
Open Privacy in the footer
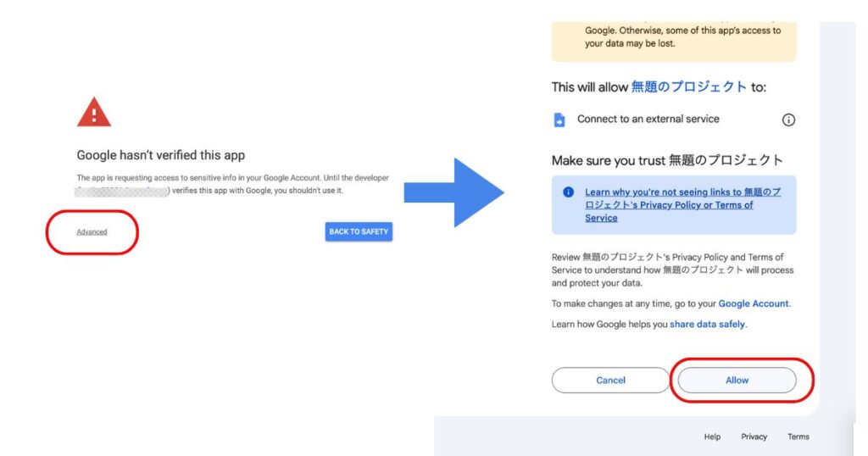pos(754,437)
